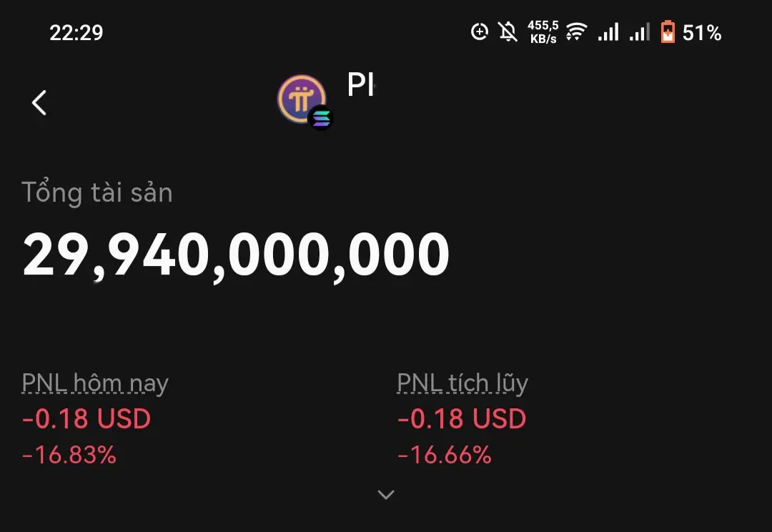Tap the 22:29 clock in status bar
The image size is (772, 532).
(76, 33)
